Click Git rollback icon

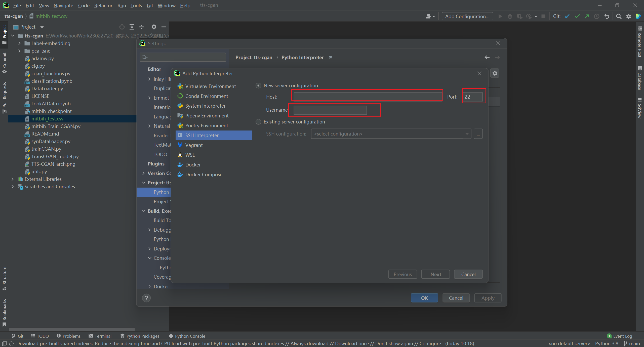[607, 16]
